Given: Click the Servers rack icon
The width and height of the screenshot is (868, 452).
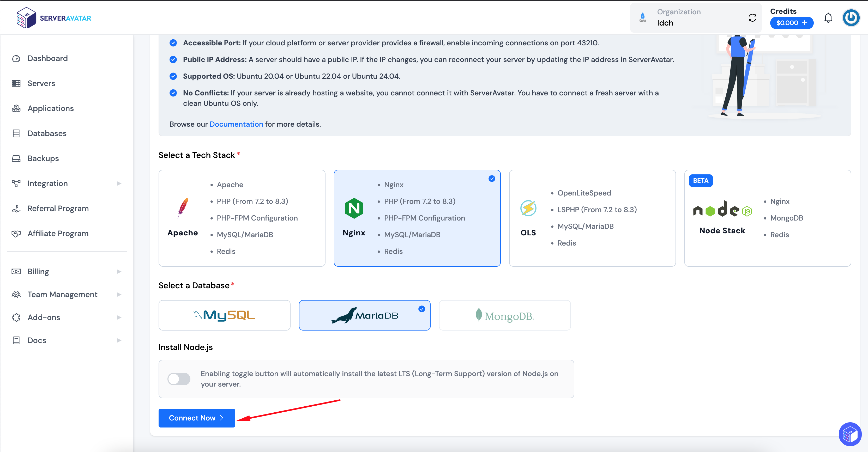Looking at the screenshot, I should (16, 83).
